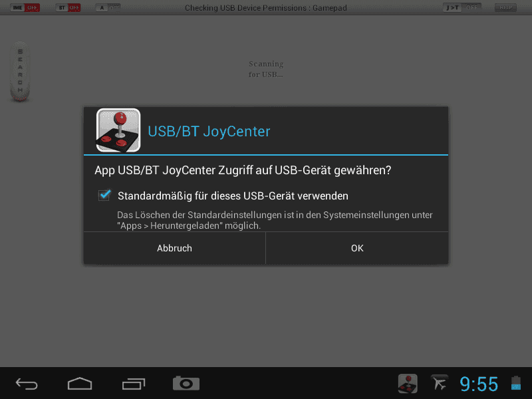Cancel the dialog with Abbruch
Image resolution: width=532 pixels, height=399 pixels.
pyautogui.click(x=174, y=248)
